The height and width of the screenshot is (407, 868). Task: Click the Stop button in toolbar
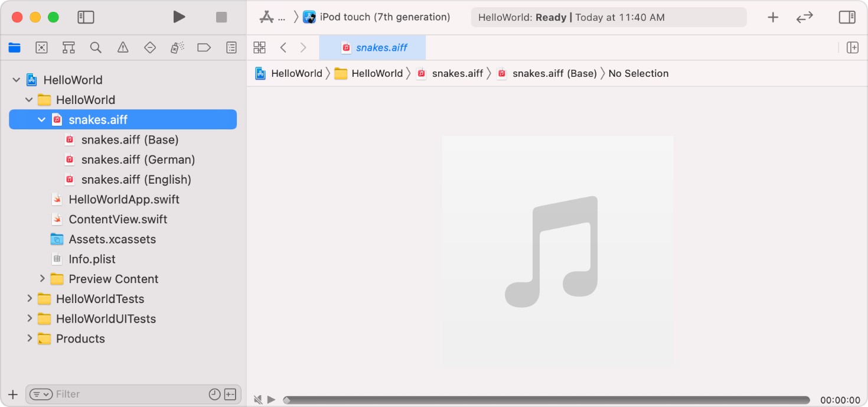click(x=221, y=17)
